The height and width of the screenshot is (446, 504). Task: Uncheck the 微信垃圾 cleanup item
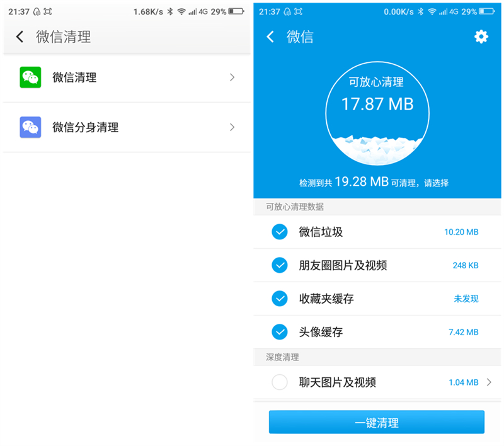coord(280,232)
